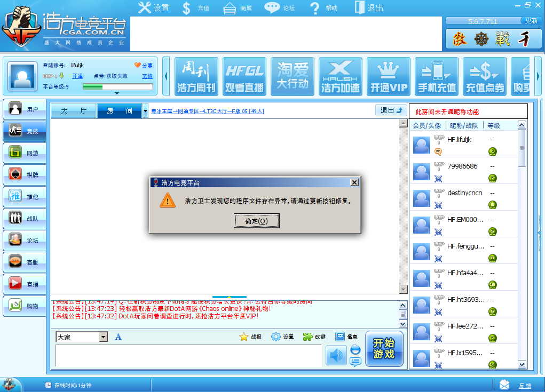The image size is (545, 392).
Task: Select member destinycncn in the list
Action: coord(464,197)
